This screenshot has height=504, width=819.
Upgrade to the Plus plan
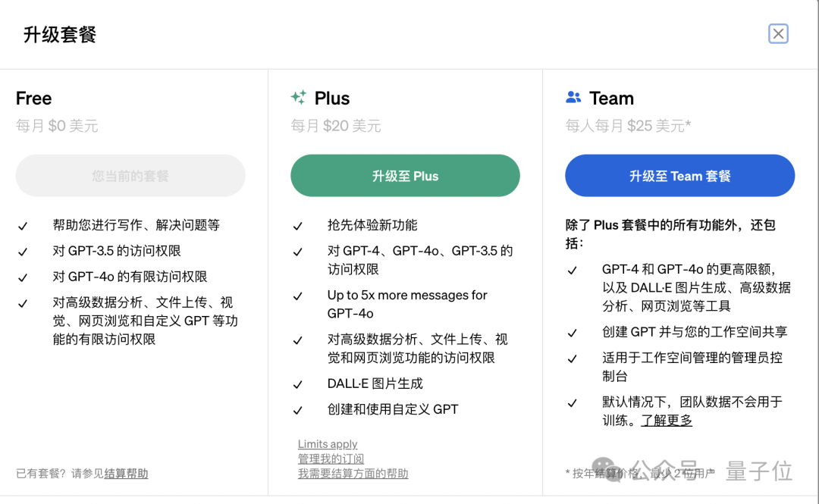point(405,176)
